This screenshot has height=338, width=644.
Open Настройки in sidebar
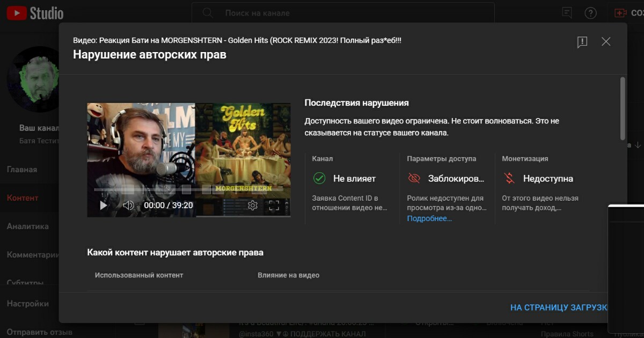click(x=27, y=304)
